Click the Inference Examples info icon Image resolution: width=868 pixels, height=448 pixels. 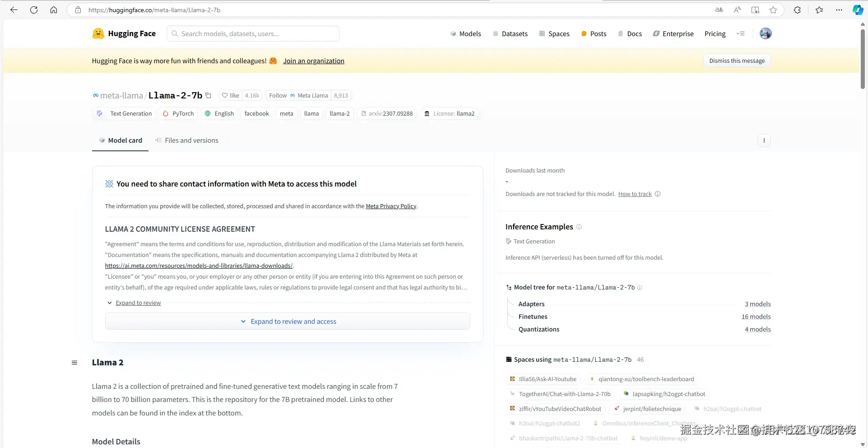579,227
